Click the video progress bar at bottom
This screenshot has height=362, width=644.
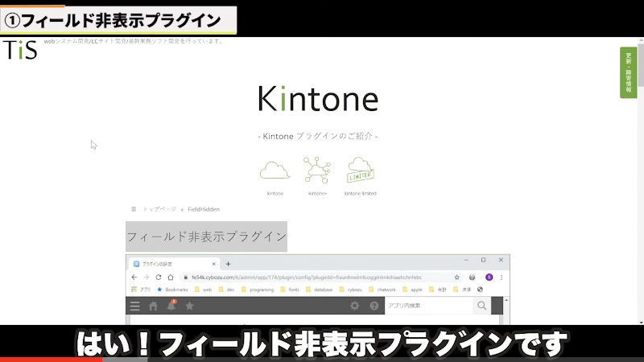coord(322,359)
